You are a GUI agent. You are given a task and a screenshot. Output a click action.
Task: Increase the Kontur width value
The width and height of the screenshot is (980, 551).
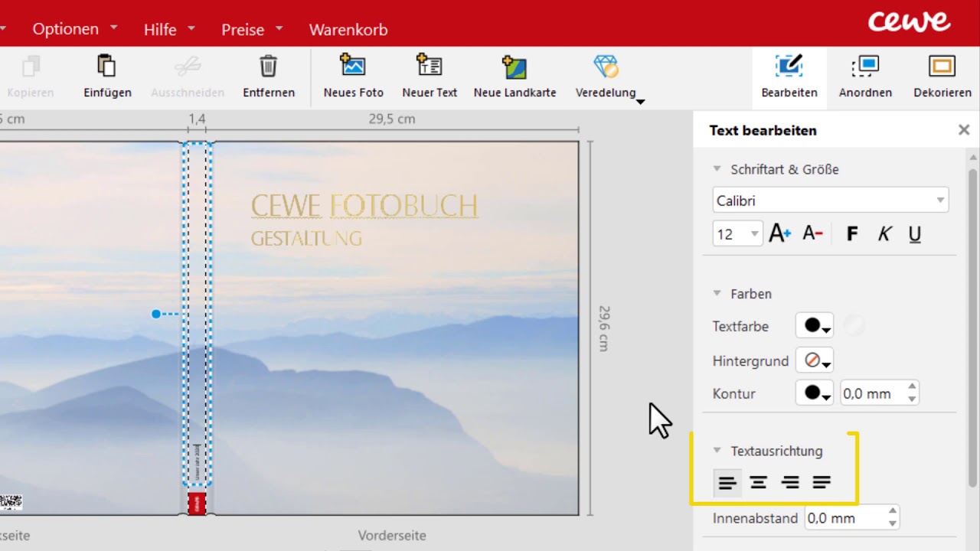click(x=912, y=388)
